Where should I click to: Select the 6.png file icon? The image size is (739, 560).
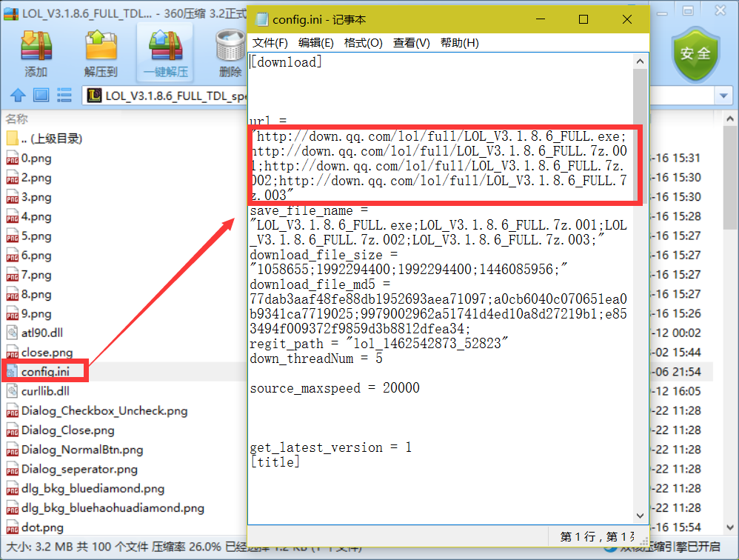point(13,256)
